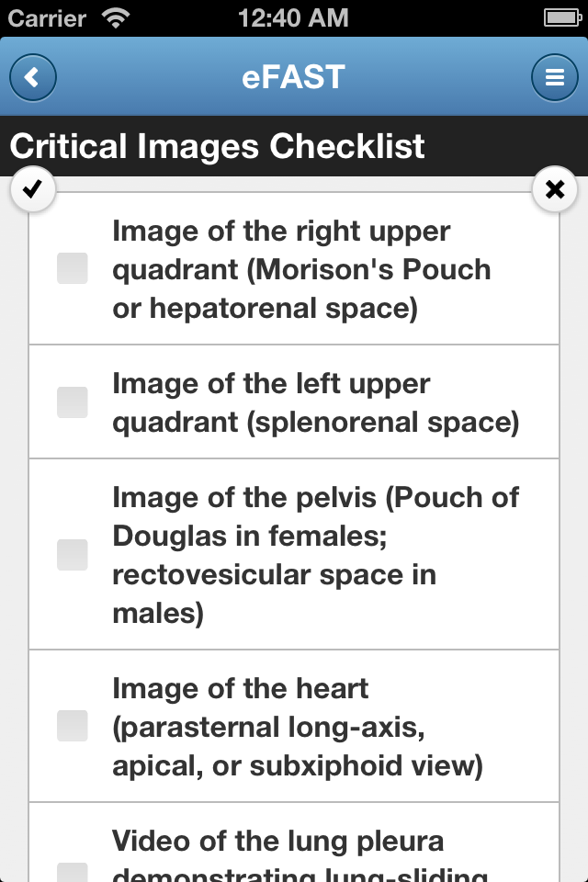The height and width of the screenshot is (882, 588).
Task: Open the hamburger menu icon
Action: [555, 77]
